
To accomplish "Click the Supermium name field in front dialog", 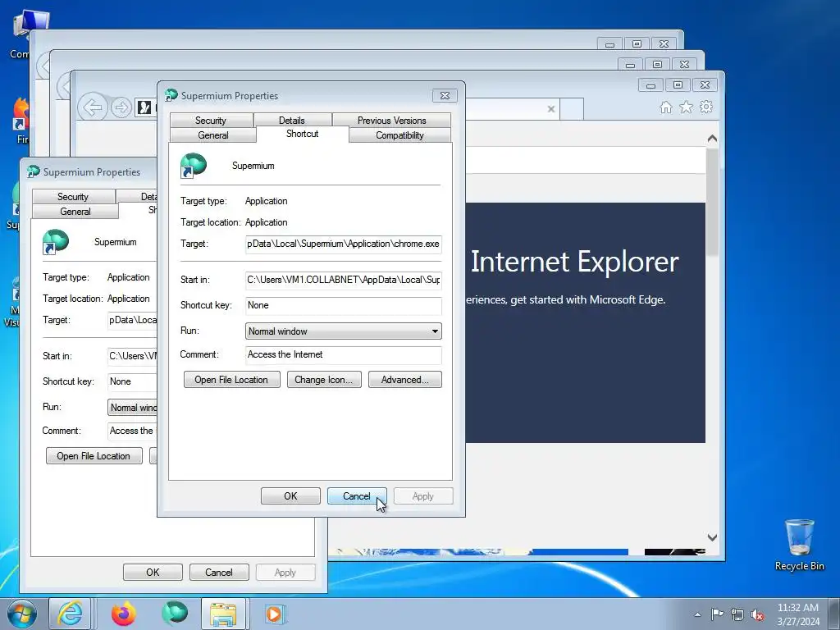I will (x=253, y=166).
